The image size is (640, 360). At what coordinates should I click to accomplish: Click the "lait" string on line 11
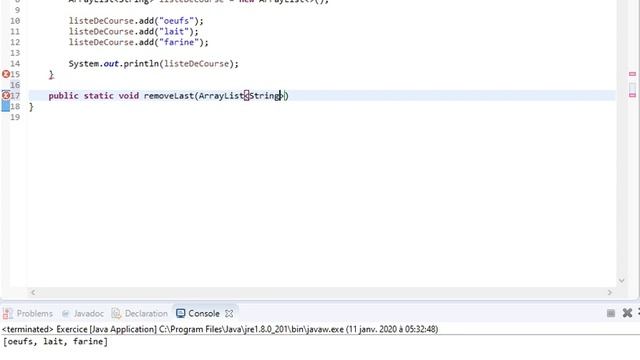174,31
